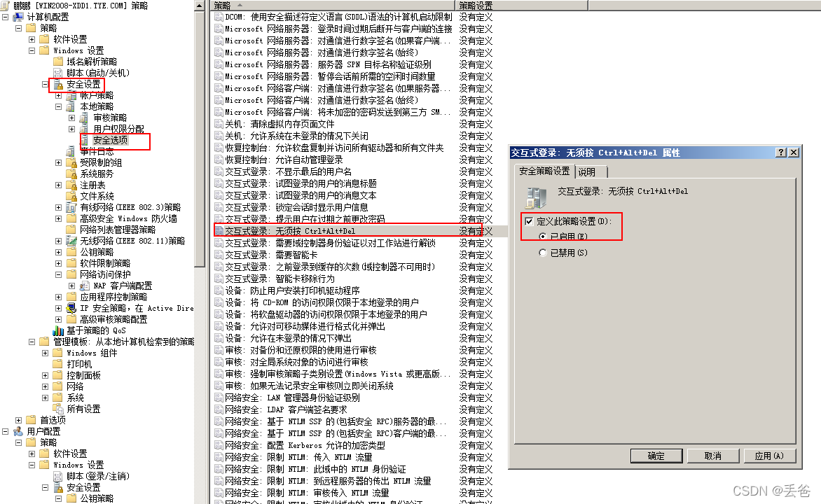Viewport: 821px width, 504px height.
Task: Click the tree pane vertical scrollbar thumb
Action: coord(199,139)
